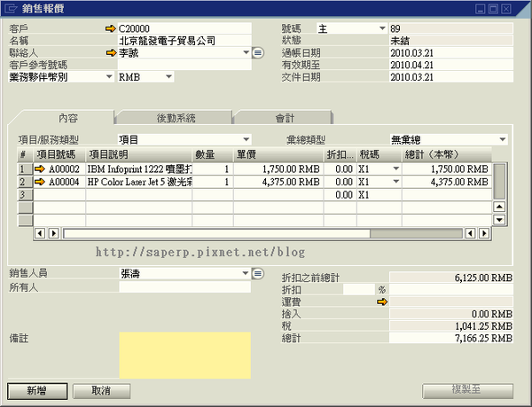Open RMB currency dropdown
This screenshot has width=532, height=407.
coord(168,77)
